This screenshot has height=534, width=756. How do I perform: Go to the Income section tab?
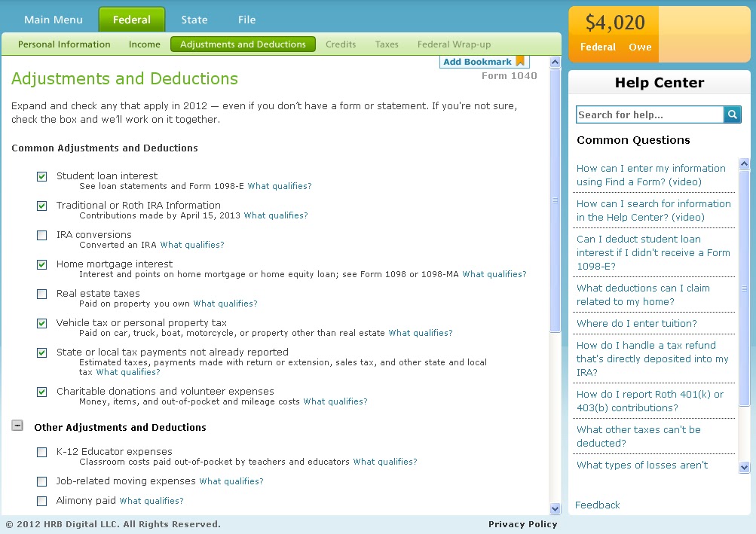pyautogui.click(x=144, y=44)
